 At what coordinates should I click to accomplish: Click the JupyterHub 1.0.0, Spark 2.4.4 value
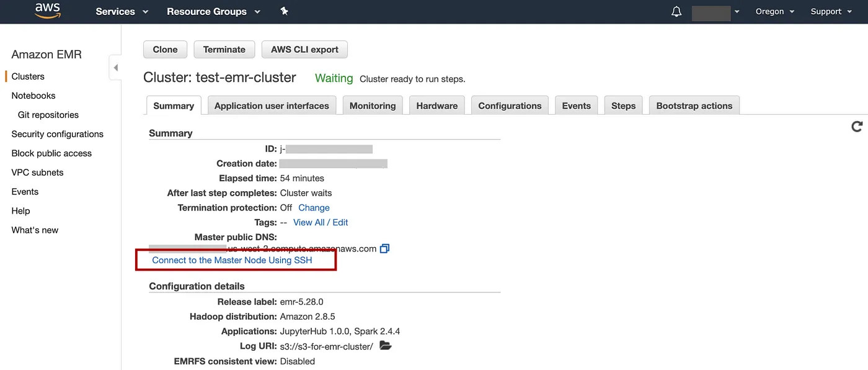(x=340, y=332)
